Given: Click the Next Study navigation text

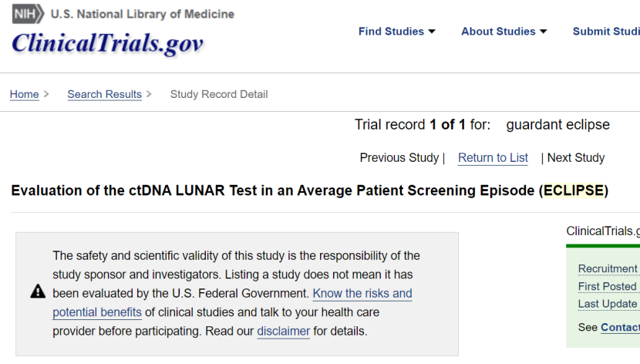Looking at the screenshot, I should pos(575,158).
